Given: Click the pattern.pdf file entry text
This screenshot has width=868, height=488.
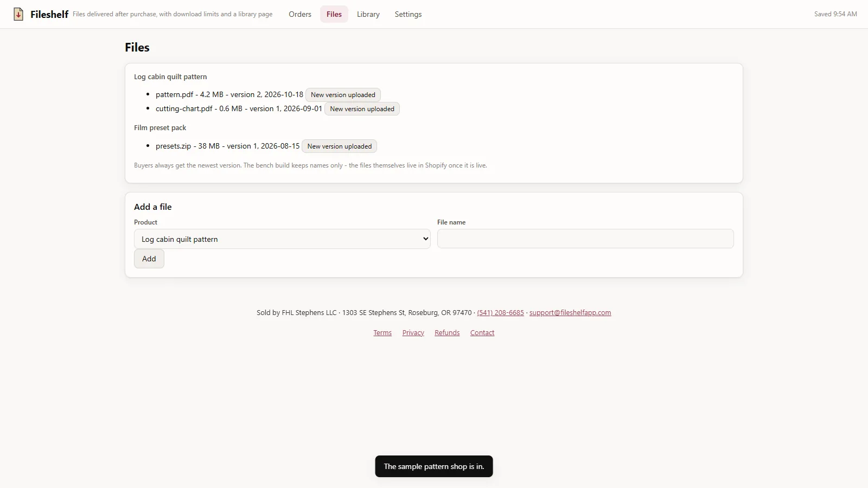Looking at the screenshot, I should (x=229, y=94).
